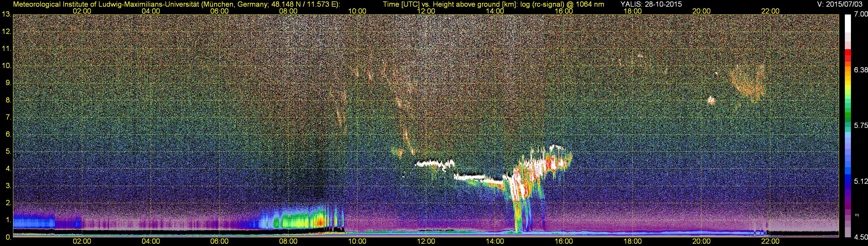
Task: Click the 10:00 label on lower time axis
Action: pos(357,241)
